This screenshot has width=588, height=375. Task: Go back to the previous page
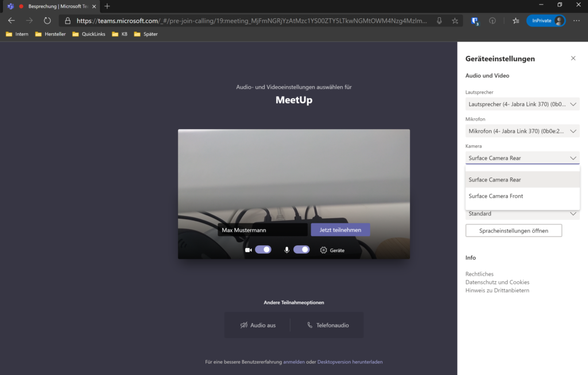pyautogui.click(x=11, y=21)
